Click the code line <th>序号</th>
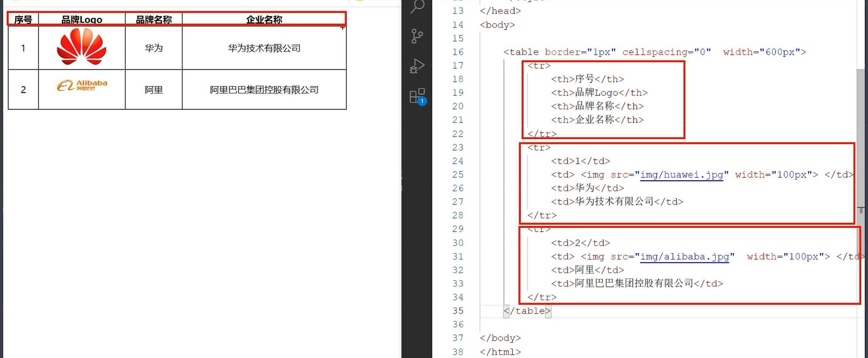Screen dimensions: 868x358 [587, 79]
